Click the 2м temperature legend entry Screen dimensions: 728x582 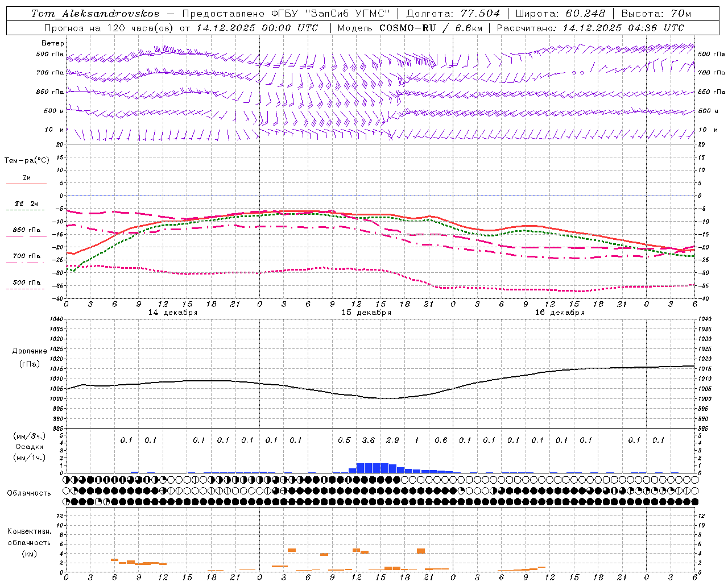point(27,177)
